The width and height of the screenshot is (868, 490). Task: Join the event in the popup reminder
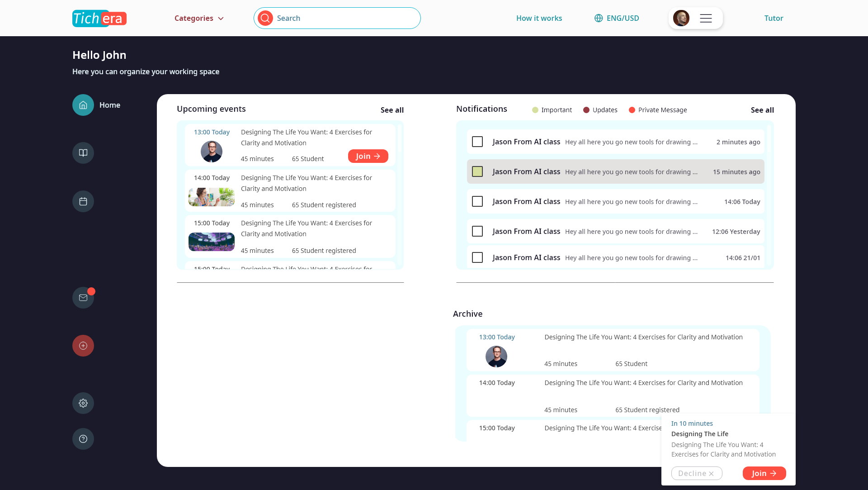coord(764,473)
